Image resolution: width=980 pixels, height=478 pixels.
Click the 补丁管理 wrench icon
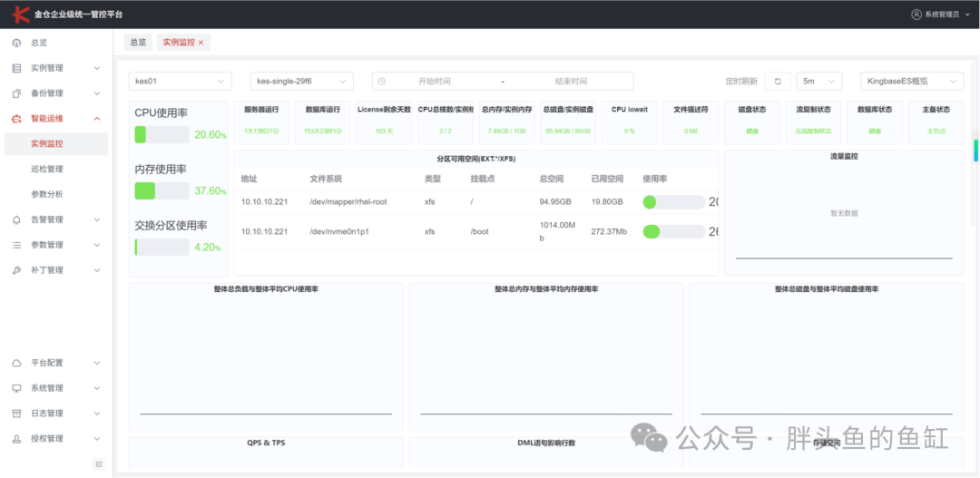coord(17,270)
